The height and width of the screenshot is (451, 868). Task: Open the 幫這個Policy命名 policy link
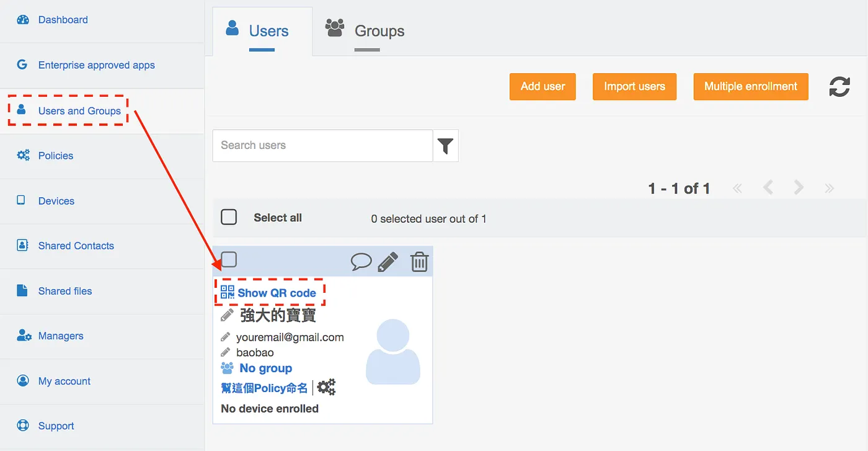(x=264, y=388)
